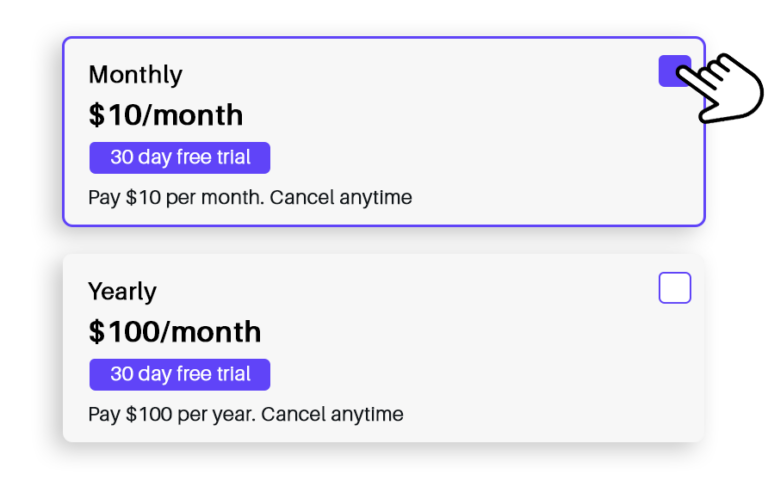This screenshot has width=768, height=493.
Task: Click the $100/month price
Action: 175,332
